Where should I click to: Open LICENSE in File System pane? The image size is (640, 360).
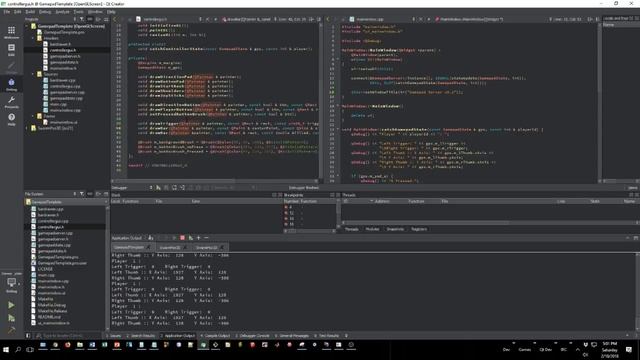click(45, 269)
